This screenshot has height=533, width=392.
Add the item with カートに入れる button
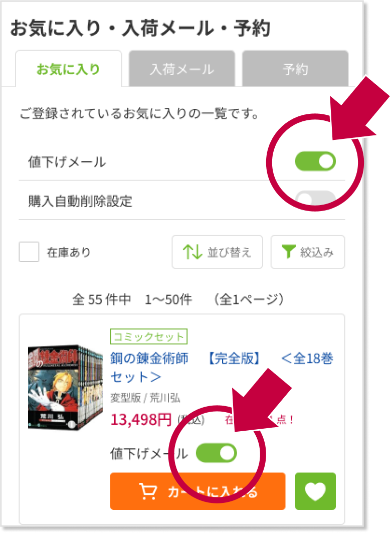(198, 491)
